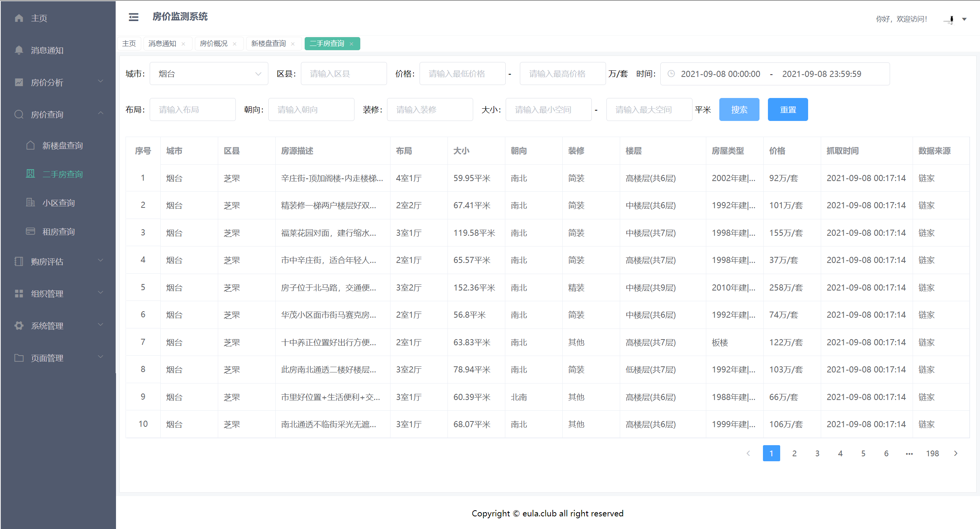Viewport: 980px width, 529px height.
Task: Click the home icon in sidebar
Action: (19, 18)
